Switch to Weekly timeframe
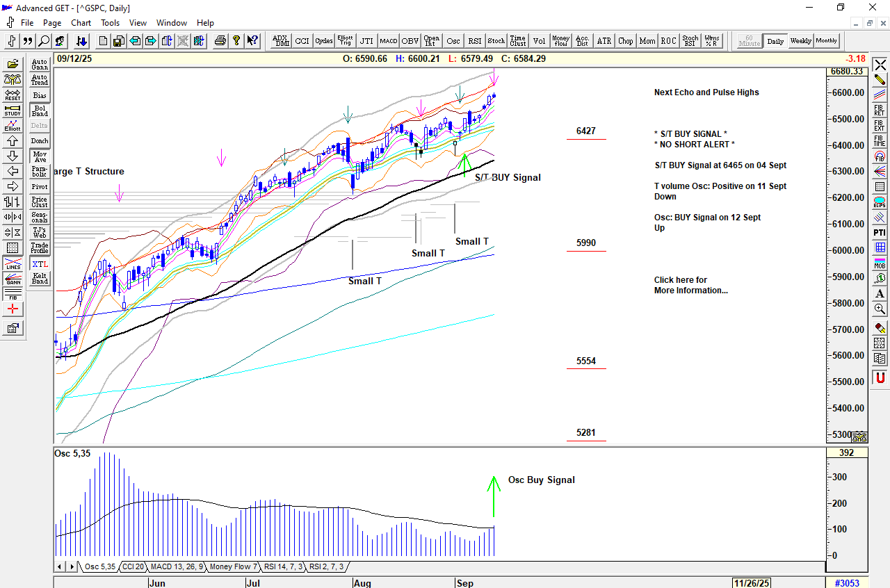Image resolution: width=890 pixels, height=588 pixels. tap(800, 41)
